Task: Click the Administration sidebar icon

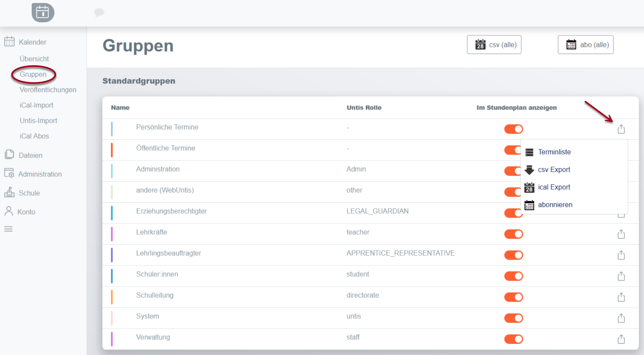Action: click(9, 173)
